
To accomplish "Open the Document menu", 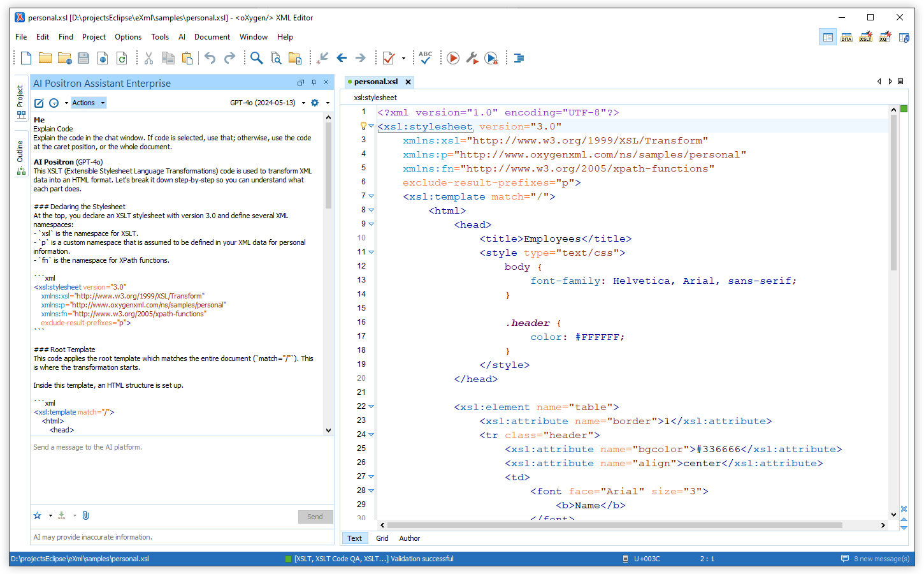I will pos(212,37).
